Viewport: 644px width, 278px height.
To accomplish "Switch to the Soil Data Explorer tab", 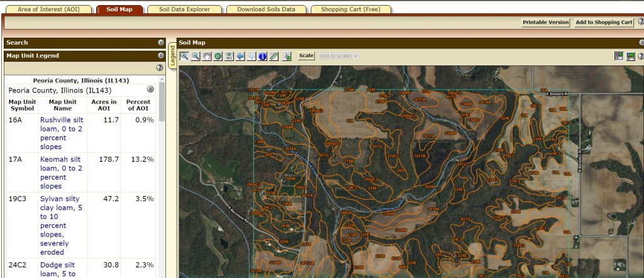I will tap(184, 9).
